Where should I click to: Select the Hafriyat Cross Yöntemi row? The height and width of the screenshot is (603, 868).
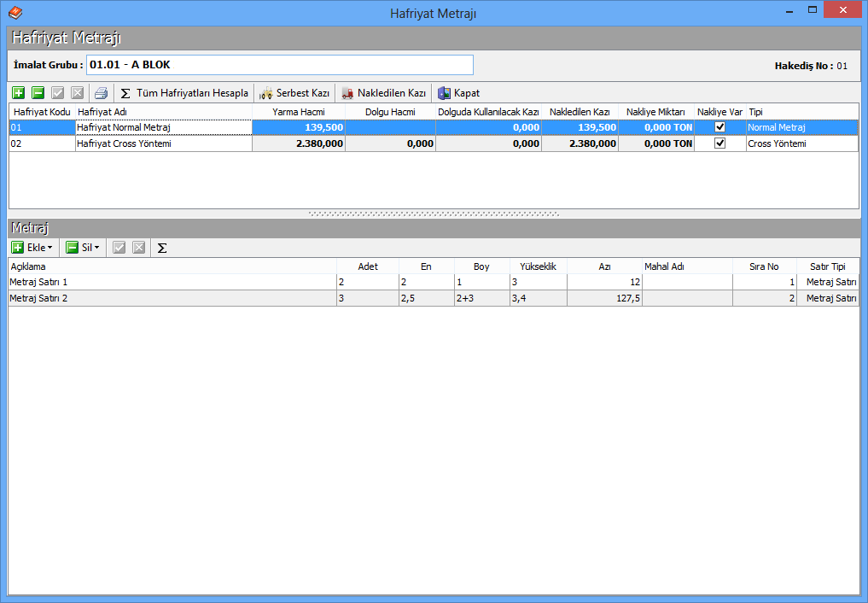(162, 143)
